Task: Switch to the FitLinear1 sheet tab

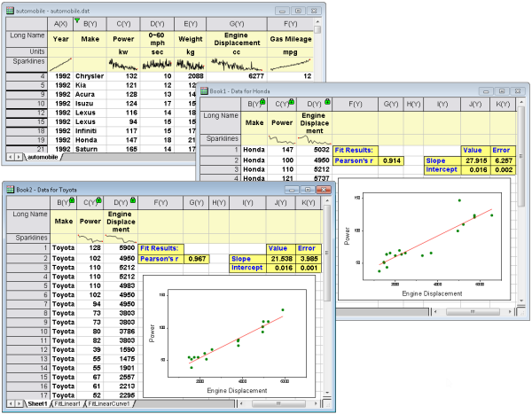Action: [66, 403]
